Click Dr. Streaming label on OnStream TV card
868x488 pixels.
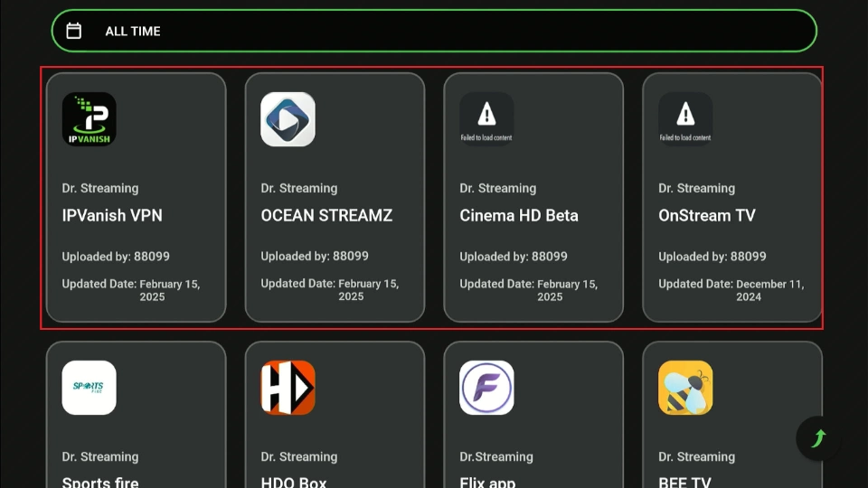click(x=696, y=188)
